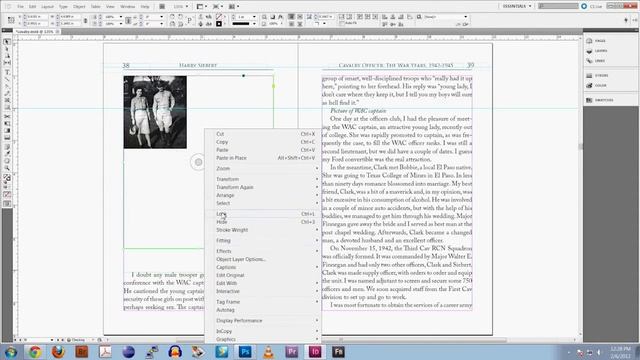Open Acrobat from the taskbar
The image size is (640, 360).
tap(105, 351)
